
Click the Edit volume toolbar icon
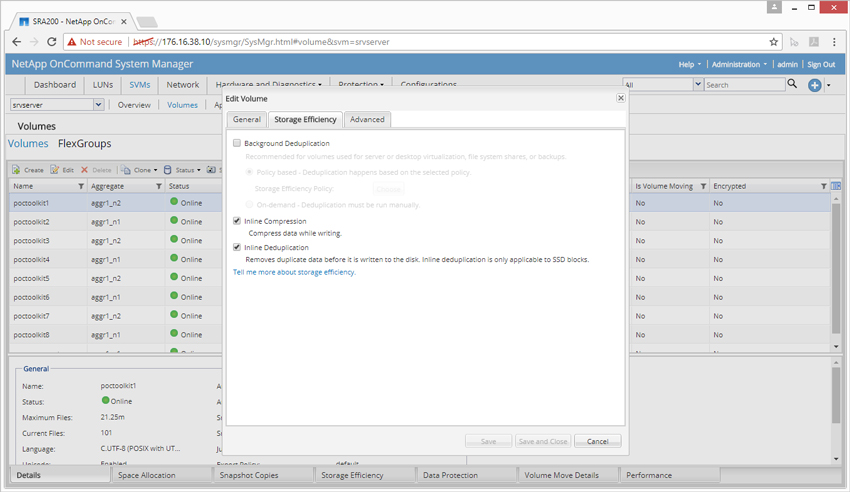54,170
